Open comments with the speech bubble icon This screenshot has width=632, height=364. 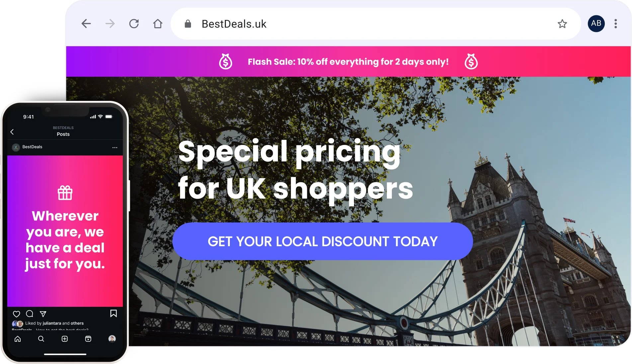point(30,314)
